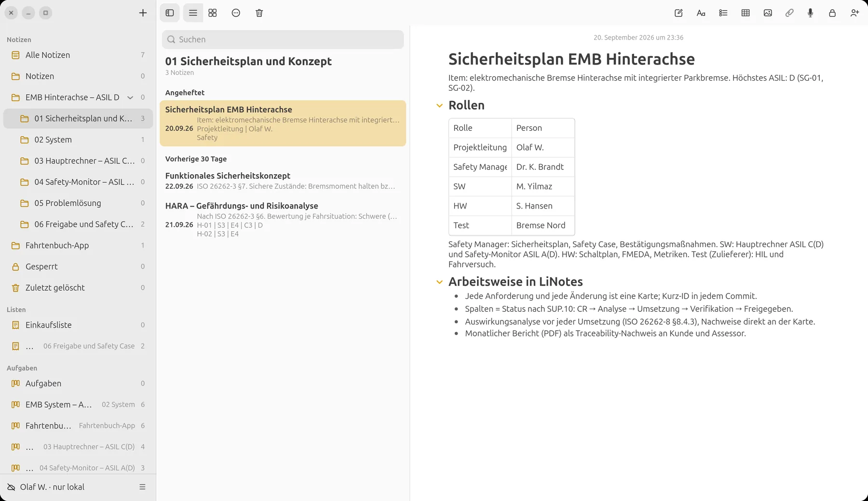Toggle the sidebar panel icon
This screenshot has width=868, height=501.
pos(170,13)
